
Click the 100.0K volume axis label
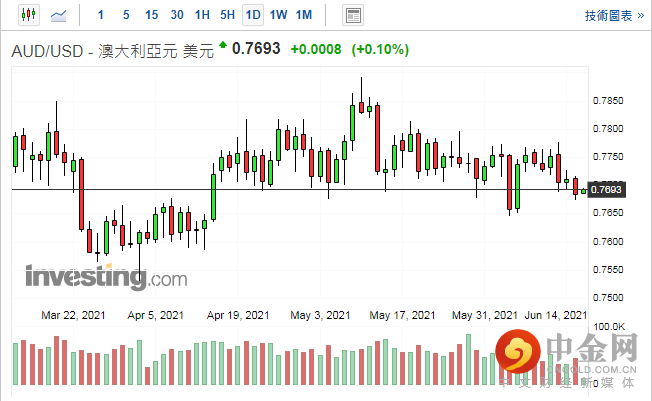(x=609, y=327)
